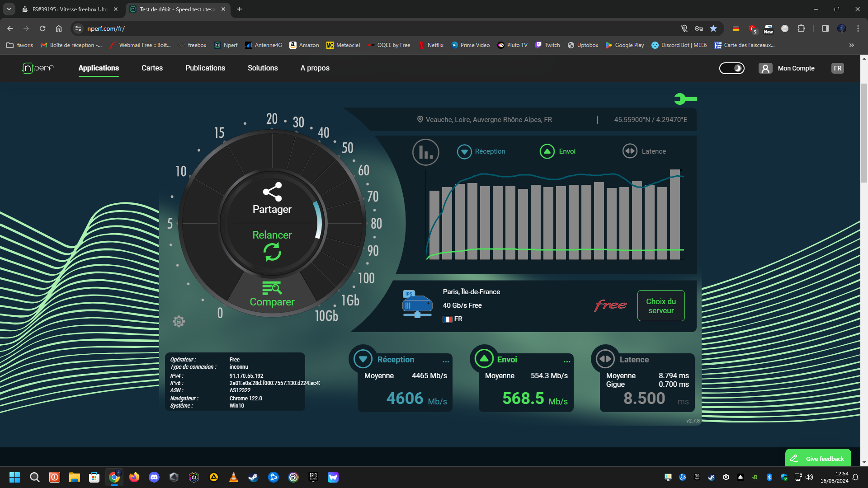Click the Partager share icon
This screenshot has width=868, height=488.
click(272, 192)
